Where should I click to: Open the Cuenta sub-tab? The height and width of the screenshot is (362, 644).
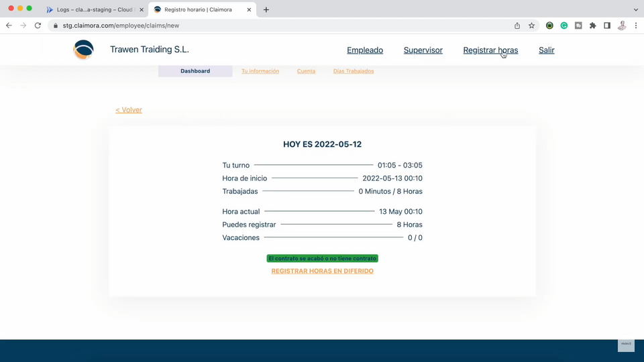click(x=306, y=71)
